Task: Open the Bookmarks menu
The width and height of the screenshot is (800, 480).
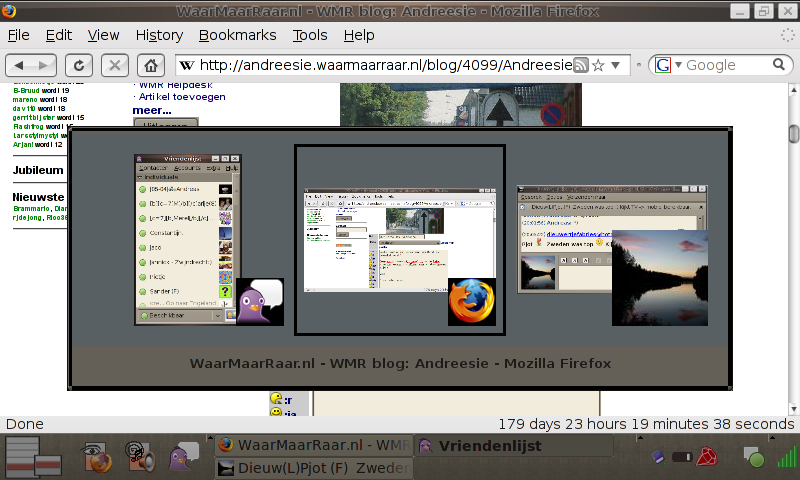Action: point(237,35)
